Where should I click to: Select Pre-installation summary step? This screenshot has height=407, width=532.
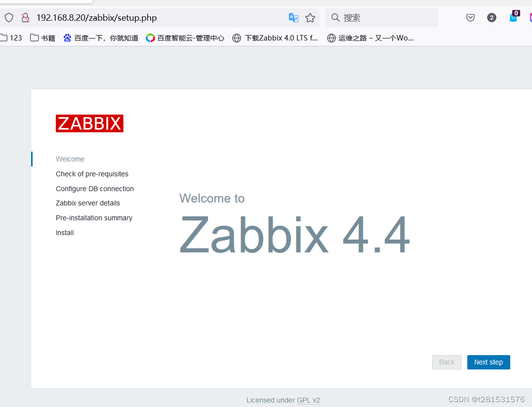click(x=94, y=218)
